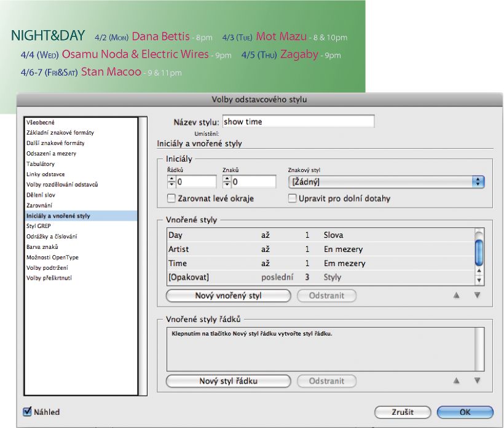This screenshot has height=429, width=504.
Task: Cancel with the Zrušit button
Action: (403, 412)
